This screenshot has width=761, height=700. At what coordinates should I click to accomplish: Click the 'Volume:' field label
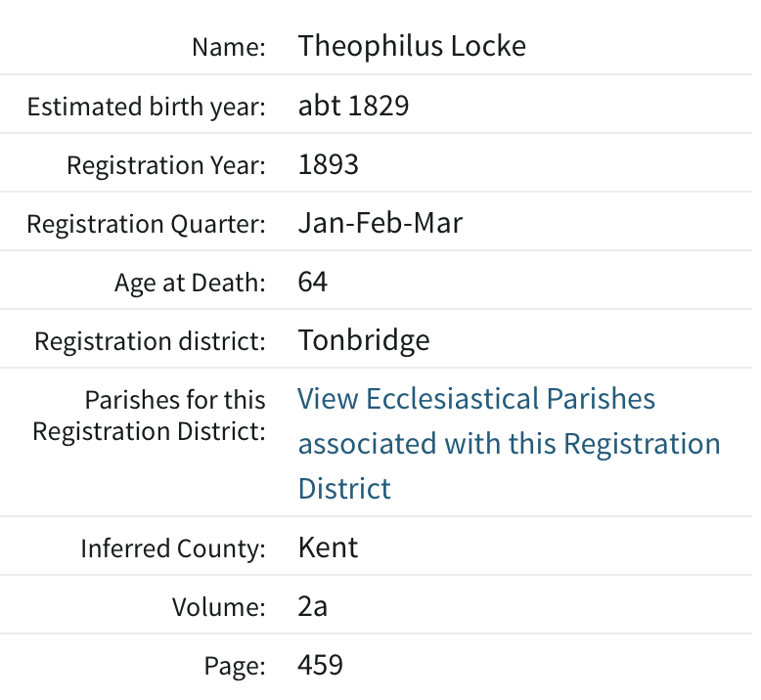click(219, 608)
